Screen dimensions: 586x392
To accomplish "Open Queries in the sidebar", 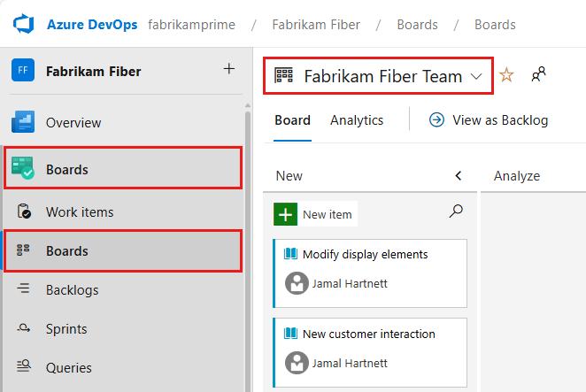I will pyautogui.click(x=68, y=367).
